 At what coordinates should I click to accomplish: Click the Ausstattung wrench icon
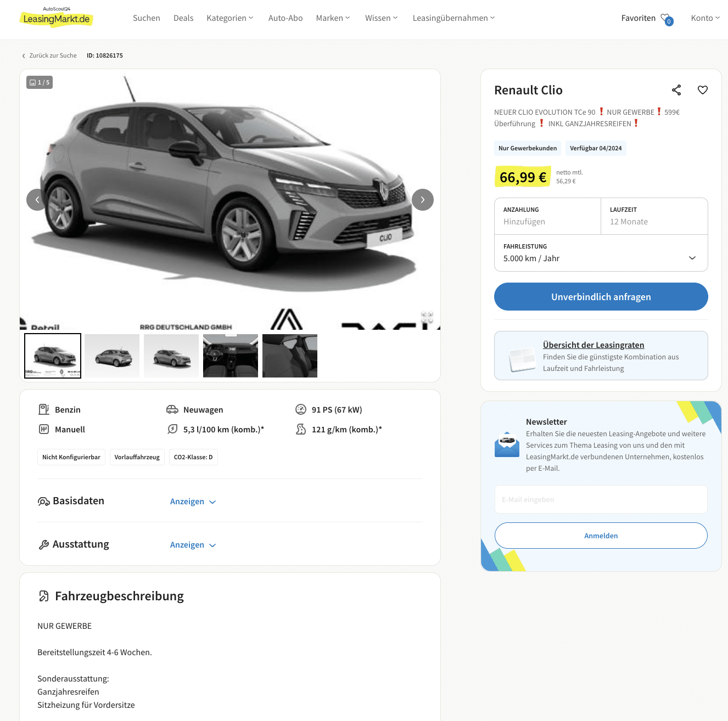pos(44,544)
